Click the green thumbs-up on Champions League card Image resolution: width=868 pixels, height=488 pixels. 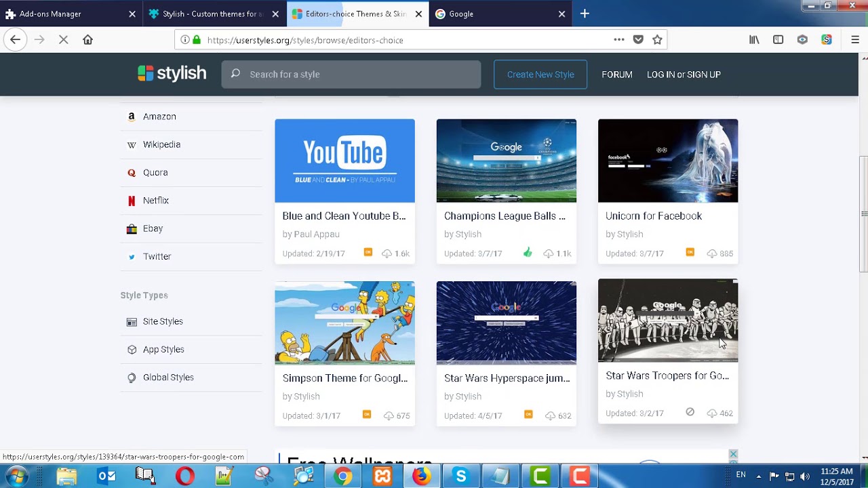point(528,253)
